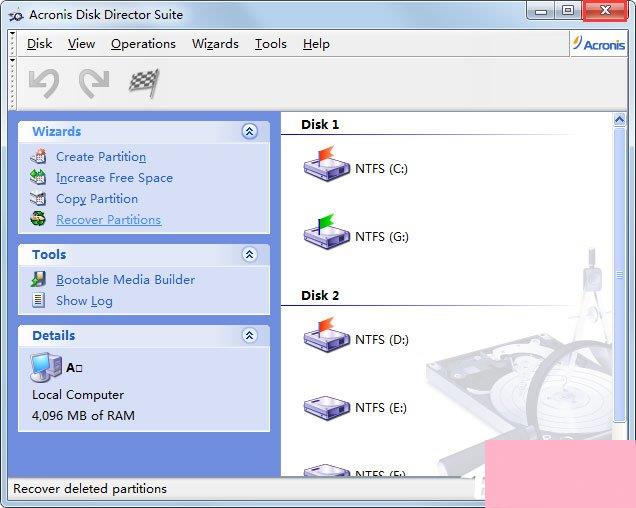Click the Redo arrow toolbar icon
Screen dimensions: 636x508
pos(94,83)
